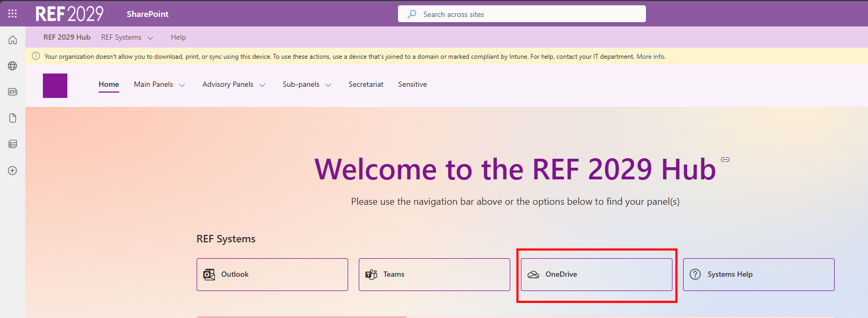Click the REF2029 logo
The height and width of the screenshot is (318, 868).
point(69,14)
